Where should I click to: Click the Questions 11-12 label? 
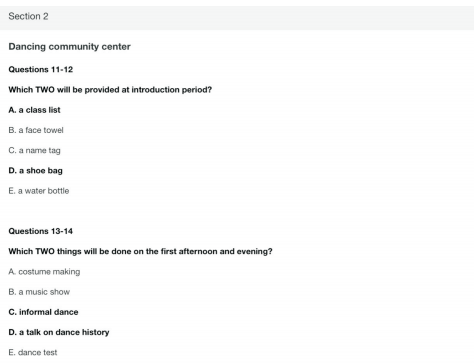41,69
